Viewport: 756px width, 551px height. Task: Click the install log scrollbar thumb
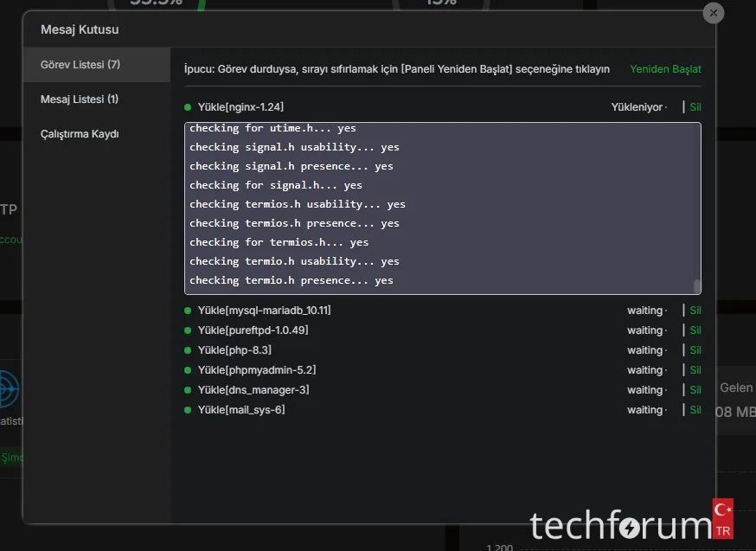point(696,286)
